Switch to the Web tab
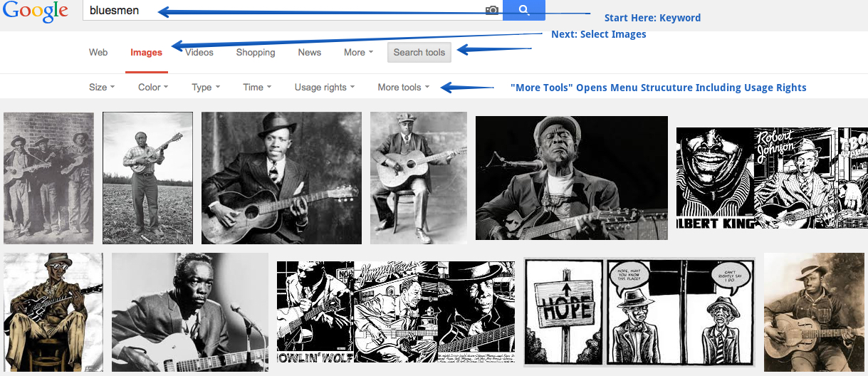Image resolution: width=868 pixels, height=376 pixels. point(98,52)
